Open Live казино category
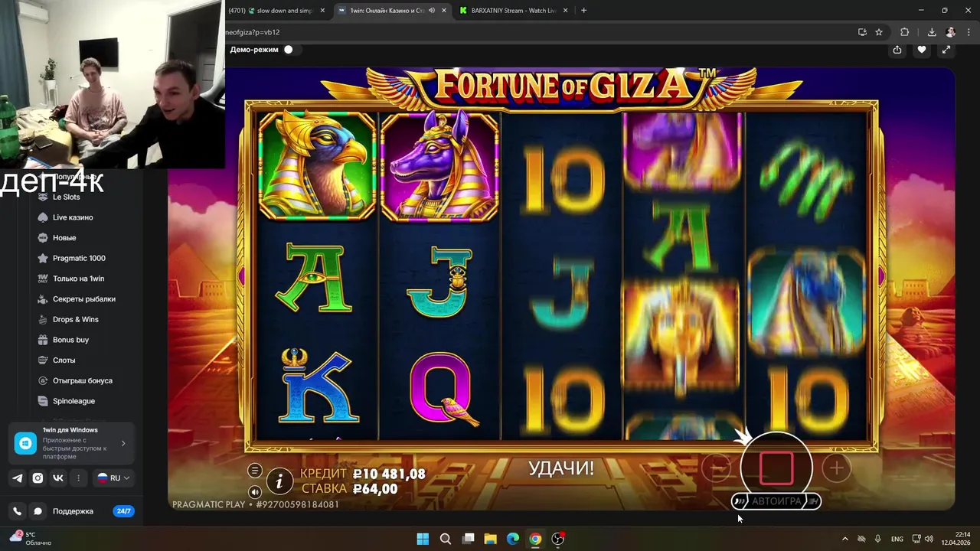The image size is (980, 551). tap(73, 217)
